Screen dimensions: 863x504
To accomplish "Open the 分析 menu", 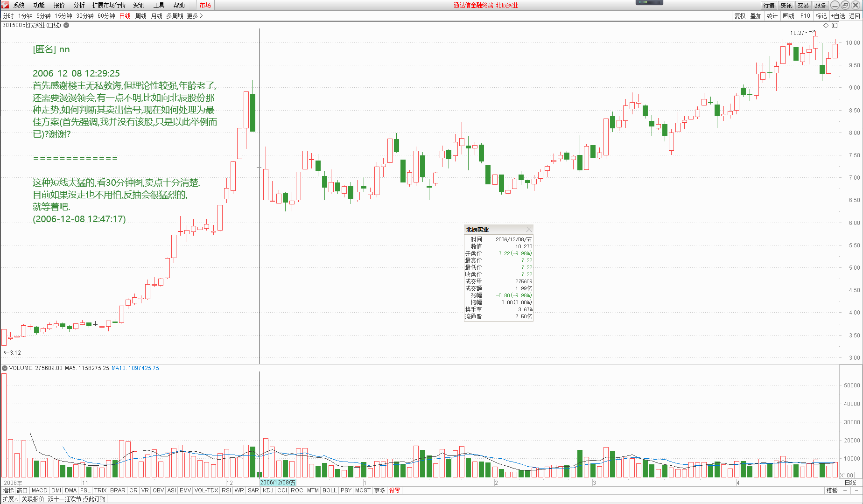I will (79, 5).
